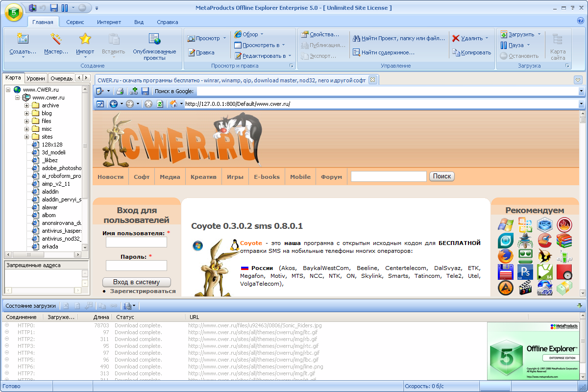Click the Создать (Create) project icon
The height and width of the screenshot is (392, 588).
tap(23, 39)
